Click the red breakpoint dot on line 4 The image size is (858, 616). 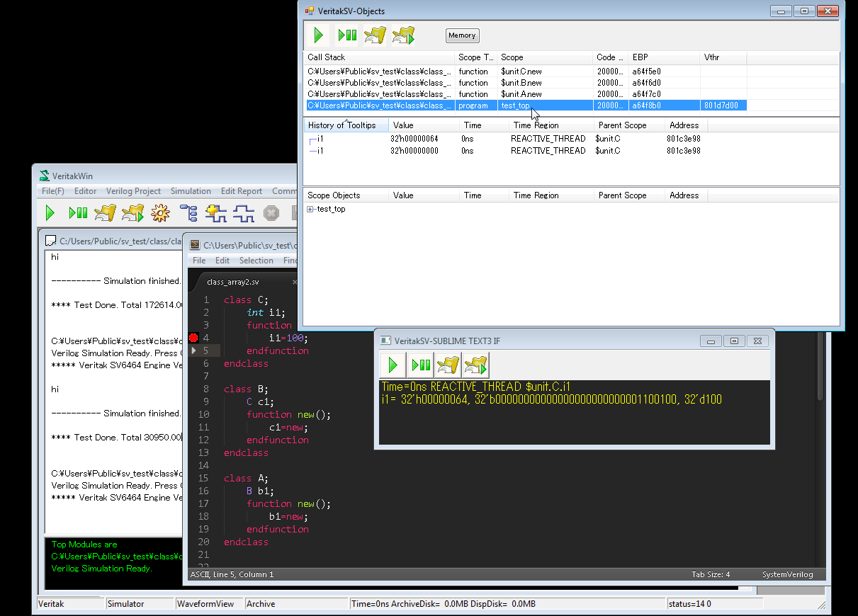tap(193, 338)
